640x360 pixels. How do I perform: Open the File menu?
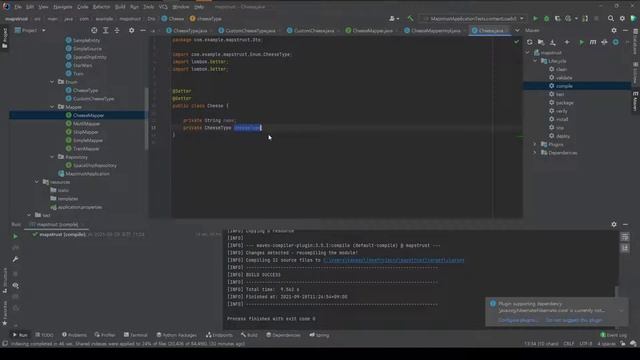pyautogui.click(x=18, y=7)
